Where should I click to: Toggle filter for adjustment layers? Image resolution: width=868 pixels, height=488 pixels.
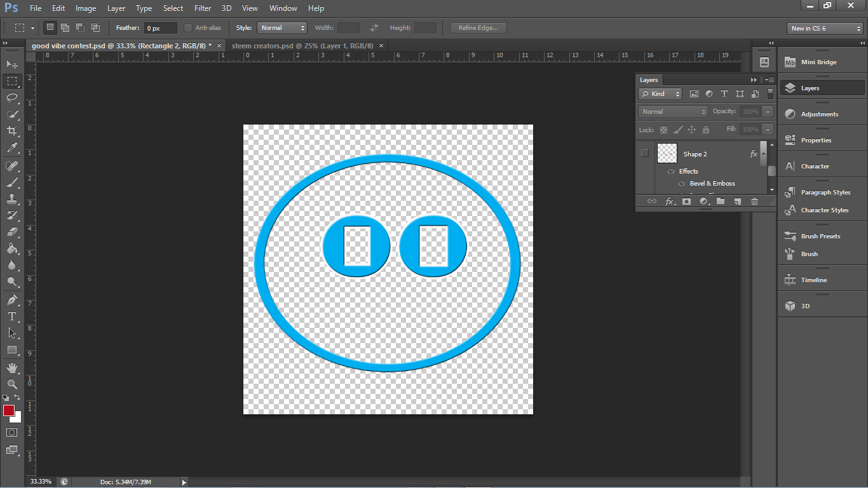pyautogui.click(x=709, y=94)
